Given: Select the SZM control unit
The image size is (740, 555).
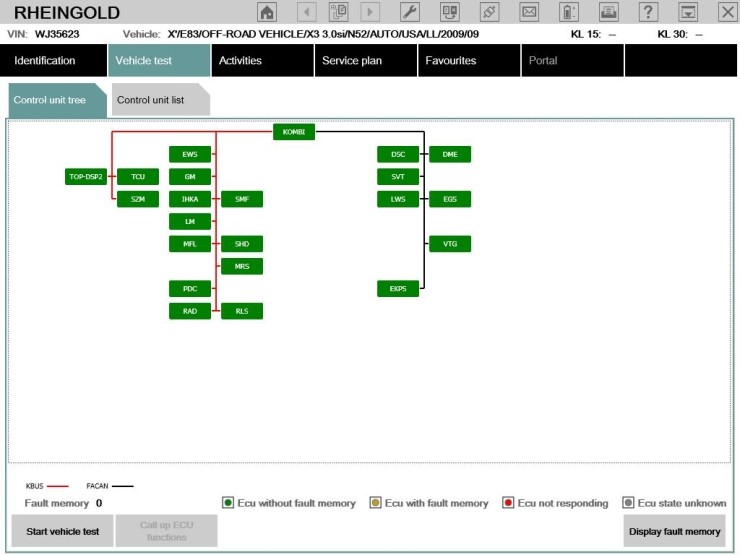Looking at the screenshot, I should (x=138, y=199).
